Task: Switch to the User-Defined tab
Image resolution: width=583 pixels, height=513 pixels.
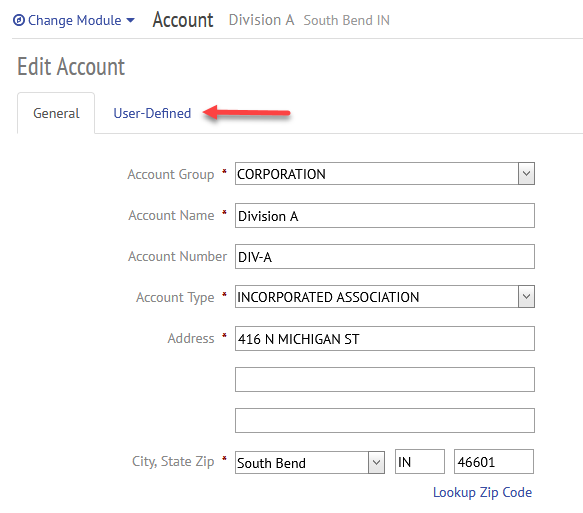Action: pos(152,113)
